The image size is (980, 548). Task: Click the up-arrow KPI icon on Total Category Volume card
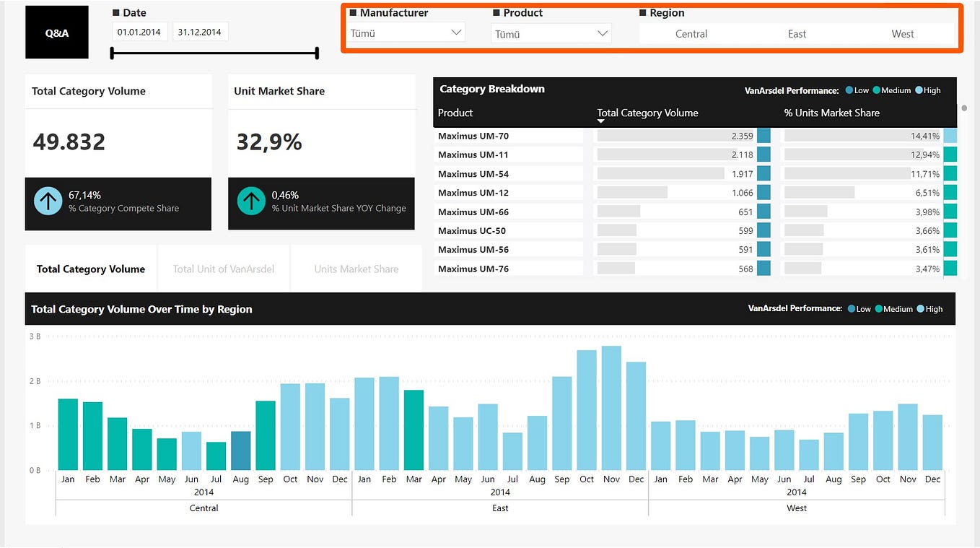point(48,199)
